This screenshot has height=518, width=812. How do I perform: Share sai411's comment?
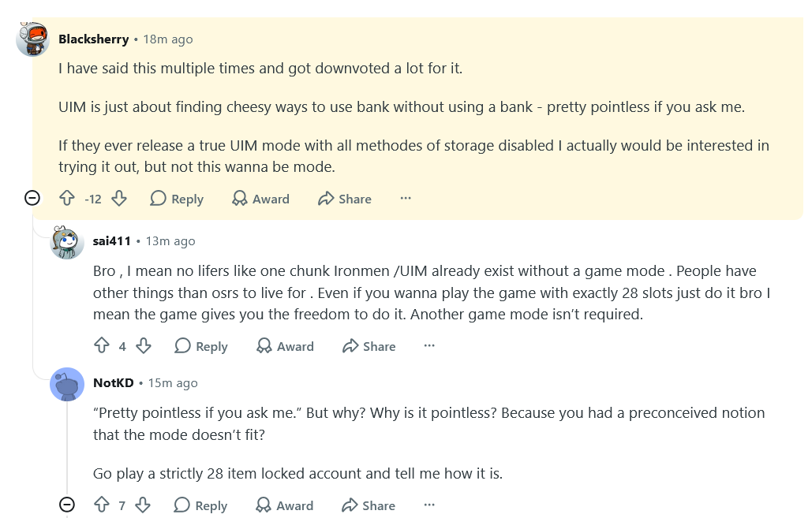tap(369, 346)
